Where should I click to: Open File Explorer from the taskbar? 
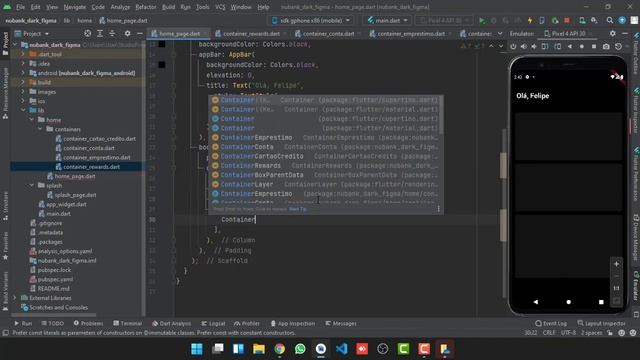pos(259,349)
